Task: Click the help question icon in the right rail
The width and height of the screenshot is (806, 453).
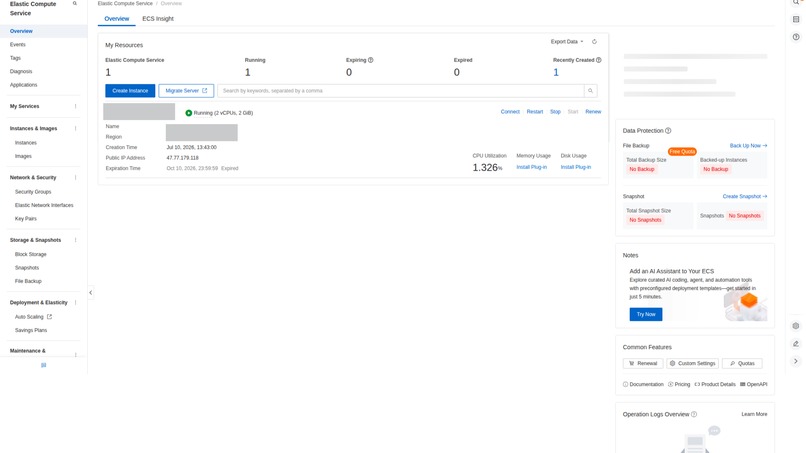Action: pos(796,37)
